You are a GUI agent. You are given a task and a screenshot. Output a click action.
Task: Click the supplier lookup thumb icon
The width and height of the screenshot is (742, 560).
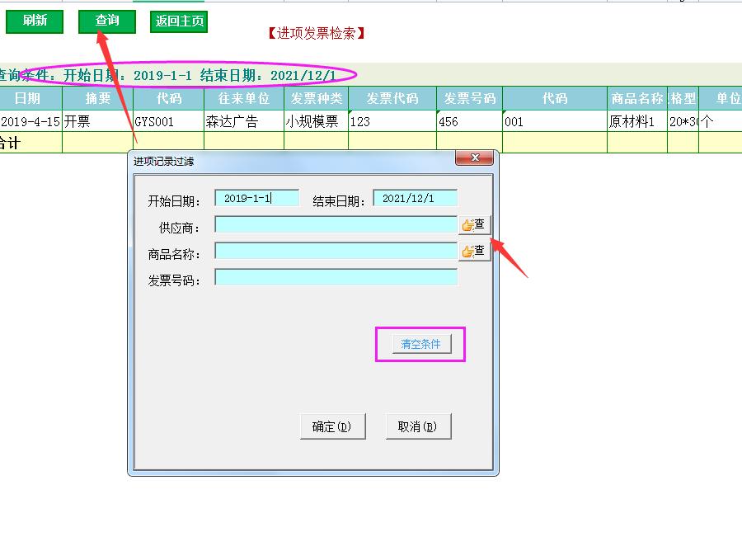click(474, 224)
